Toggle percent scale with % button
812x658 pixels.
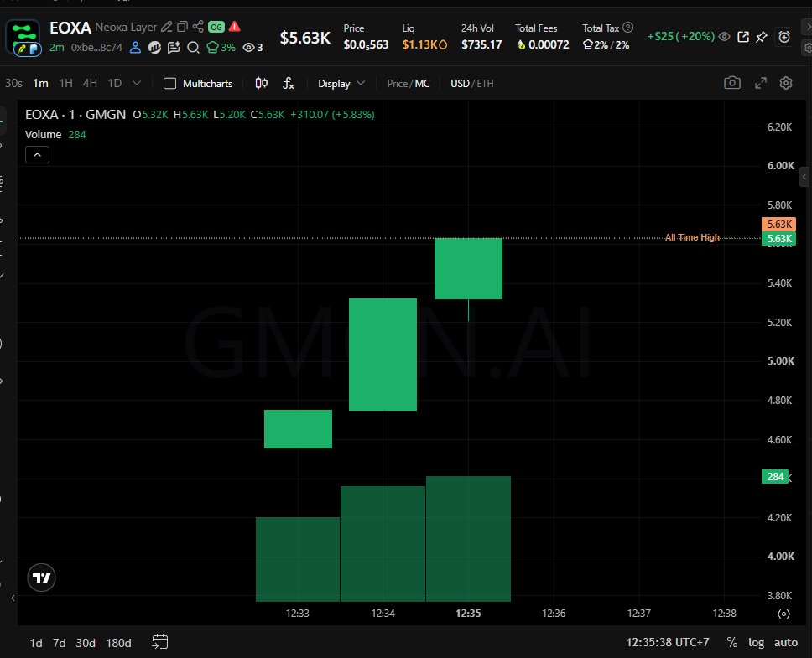[x=731, y=642]
